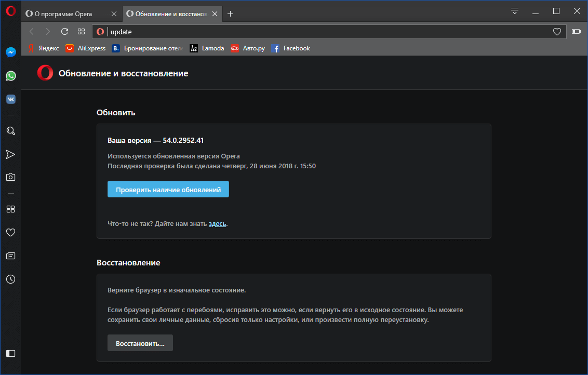Click the 'Восстановить...' button

tap(140, 343)
